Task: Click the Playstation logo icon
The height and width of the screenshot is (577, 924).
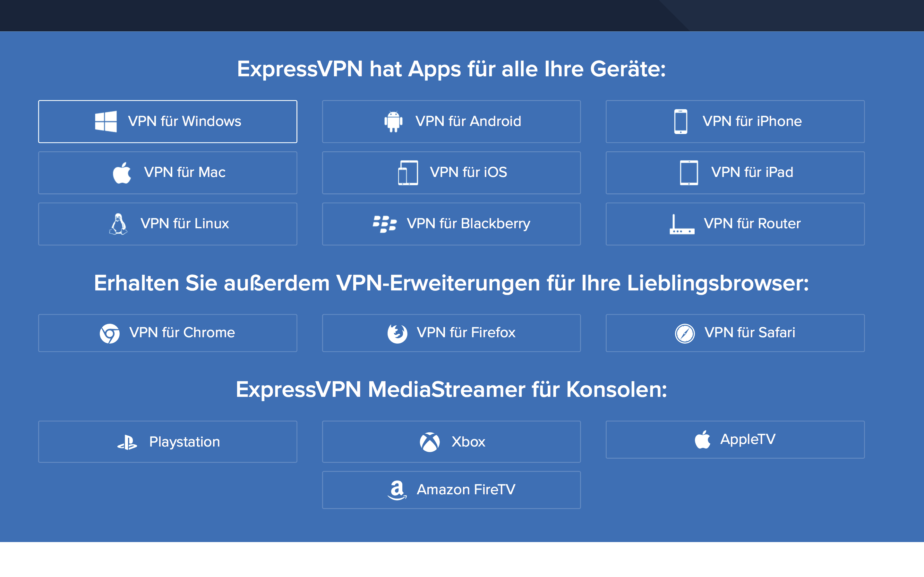Action: click(127, 442)
